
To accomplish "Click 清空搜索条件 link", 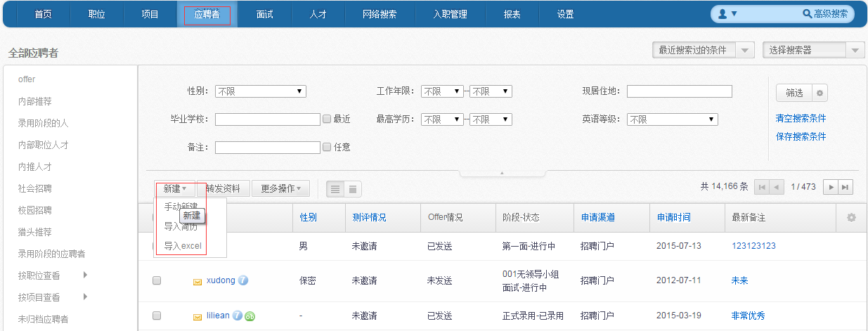I will 801,118.
